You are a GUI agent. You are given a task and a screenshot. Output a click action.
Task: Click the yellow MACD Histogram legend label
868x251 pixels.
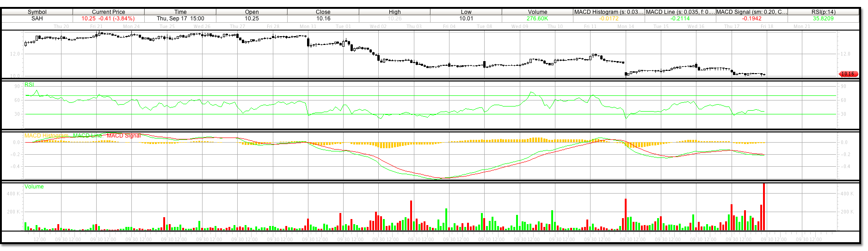(46, 136)
